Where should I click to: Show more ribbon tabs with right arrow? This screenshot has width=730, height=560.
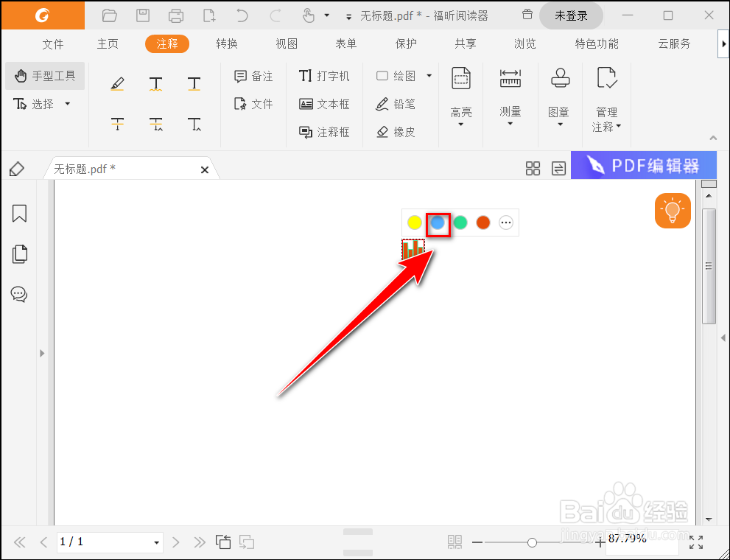pos(723,43)
